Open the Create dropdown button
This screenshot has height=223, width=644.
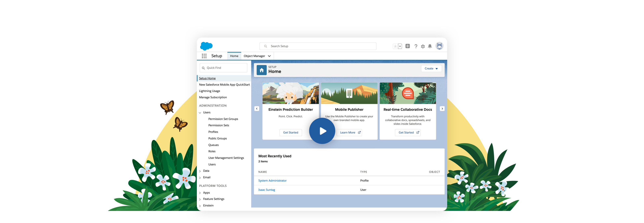[x=431, y=68]
